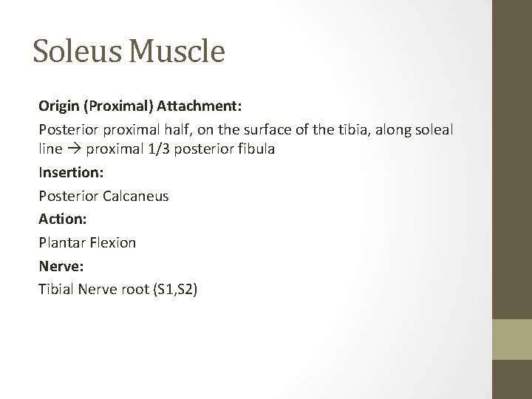Click the word tibia in origin description
This screenshot has height=399, width=532.
coord(354,130)
